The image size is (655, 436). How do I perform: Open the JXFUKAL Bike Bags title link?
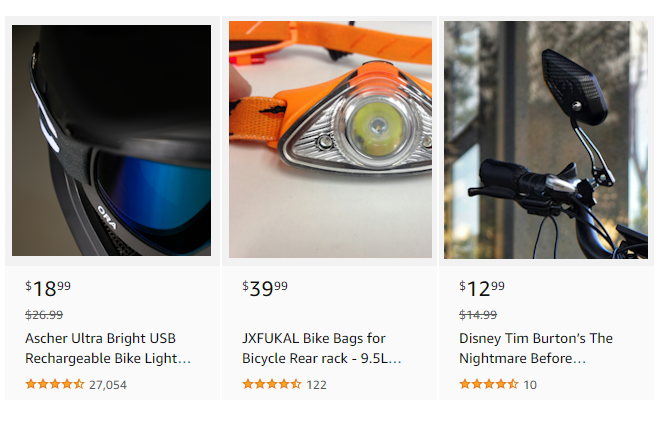321,348
